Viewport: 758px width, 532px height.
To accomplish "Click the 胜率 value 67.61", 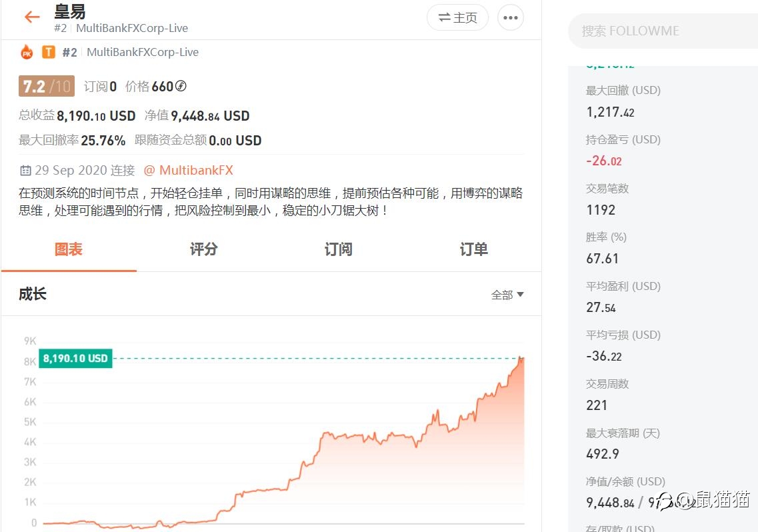I will 603,259.
